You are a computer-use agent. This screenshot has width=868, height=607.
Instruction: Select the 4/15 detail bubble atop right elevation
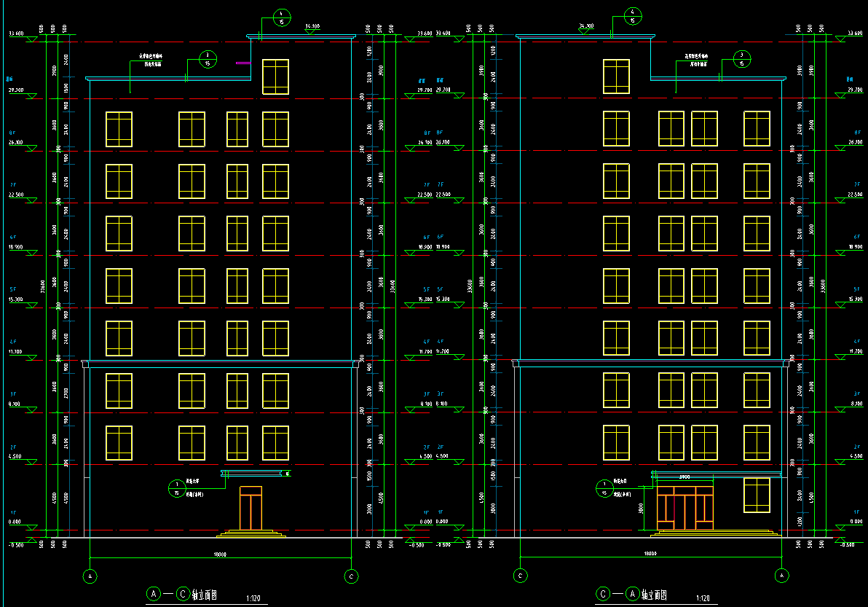633,16
